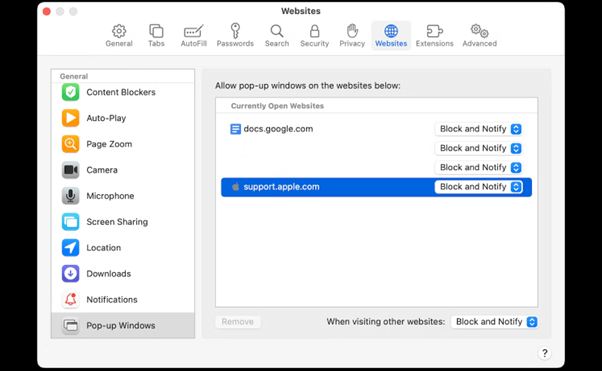Click the Page Zoom magnifier icon

click(70, 144)
